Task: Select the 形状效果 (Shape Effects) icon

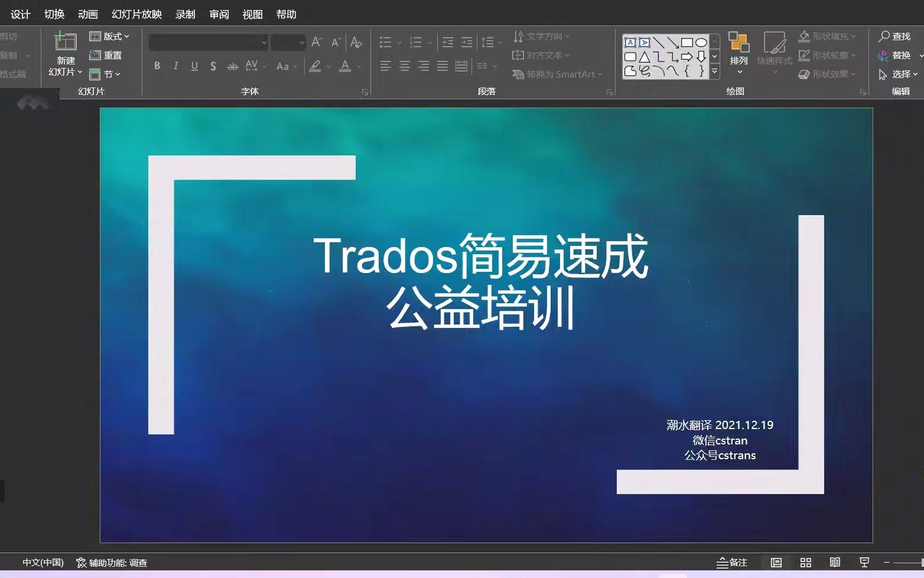Action: pos(805,74)
